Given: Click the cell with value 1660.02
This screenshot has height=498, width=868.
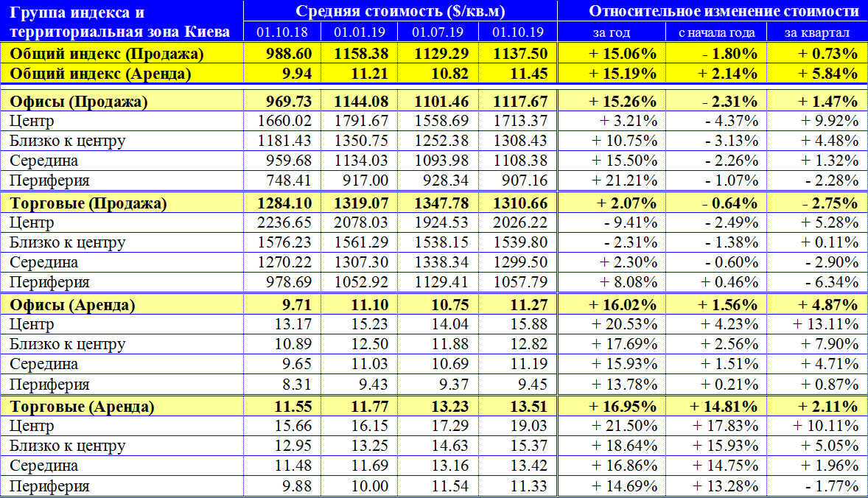Looking at the screenshot, I should pyautogui.click(x=284, y=121).
